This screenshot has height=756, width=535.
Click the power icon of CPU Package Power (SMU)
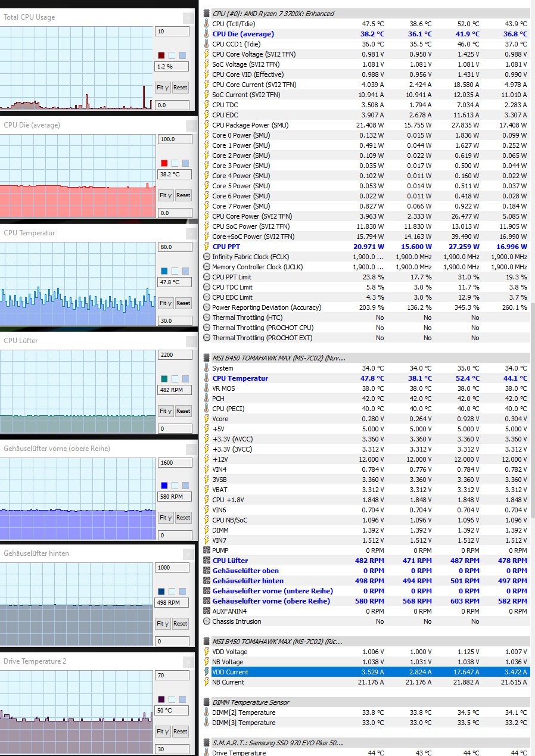click(207, 125)
